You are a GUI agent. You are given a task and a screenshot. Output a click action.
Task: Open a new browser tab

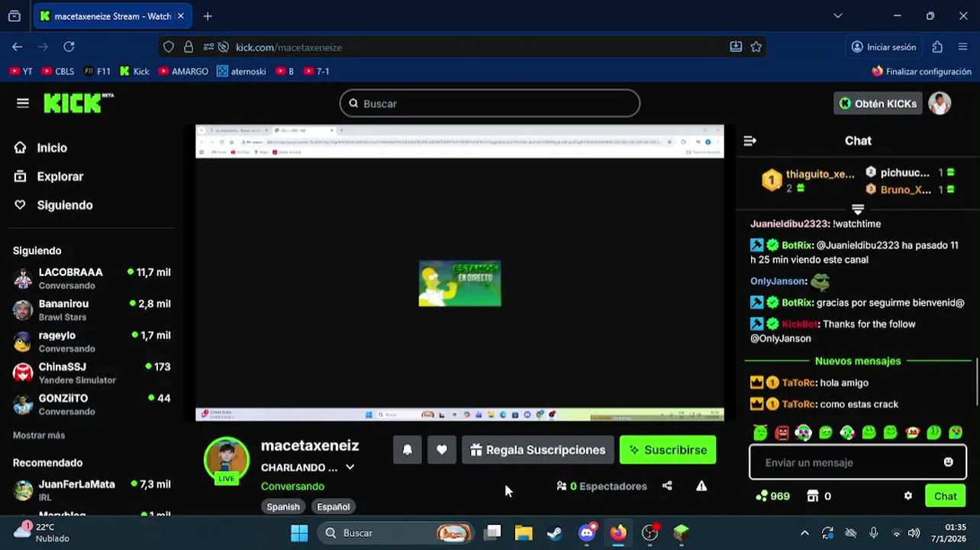pyautogui.click(x=208, y=16)
